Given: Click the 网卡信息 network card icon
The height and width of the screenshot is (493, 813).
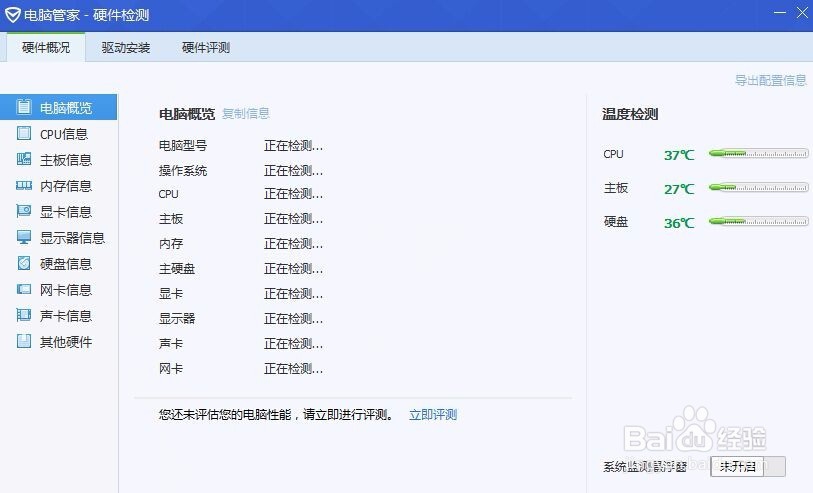Looking at the screenshot, I should point(24,289).
